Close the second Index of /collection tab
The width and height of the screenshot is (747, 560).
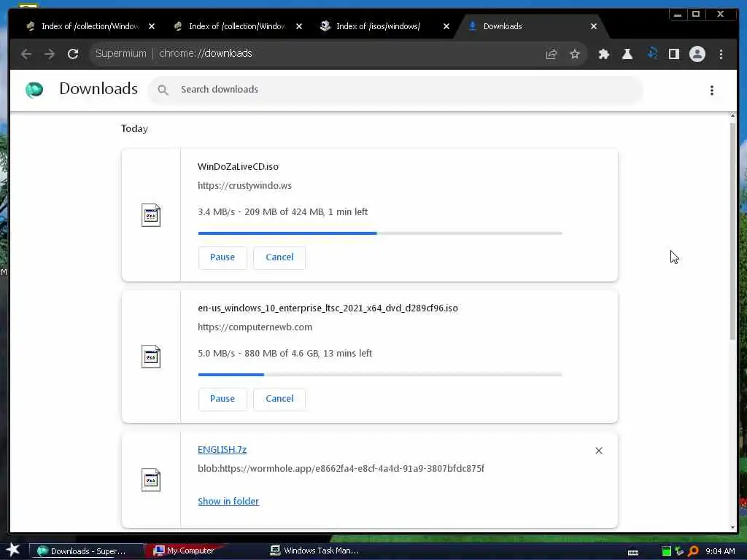click(298, 26)
